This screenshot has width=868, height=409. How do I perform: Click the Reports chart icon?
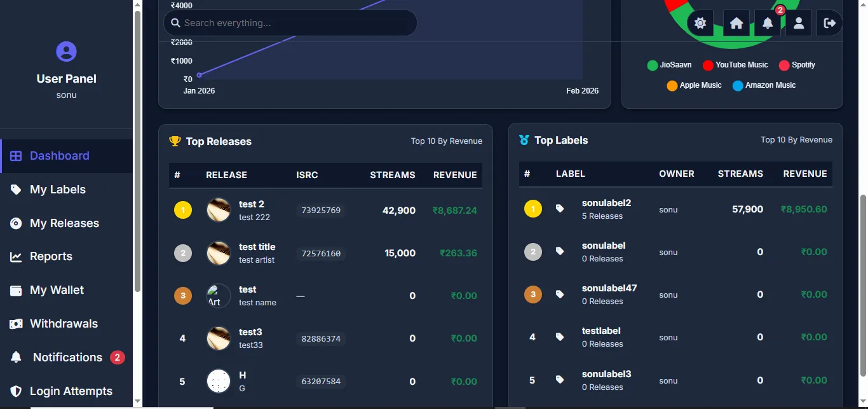click(x=16, y=257)
